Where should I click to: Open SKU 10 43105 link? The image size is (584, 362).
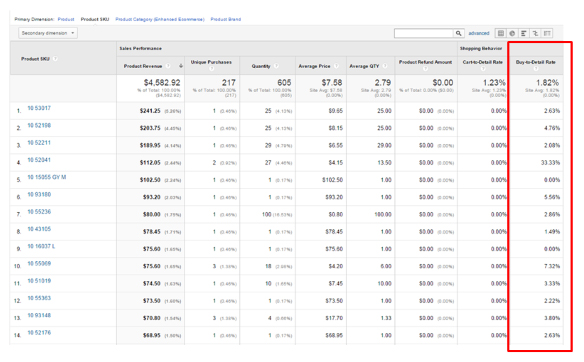point(39,229)
